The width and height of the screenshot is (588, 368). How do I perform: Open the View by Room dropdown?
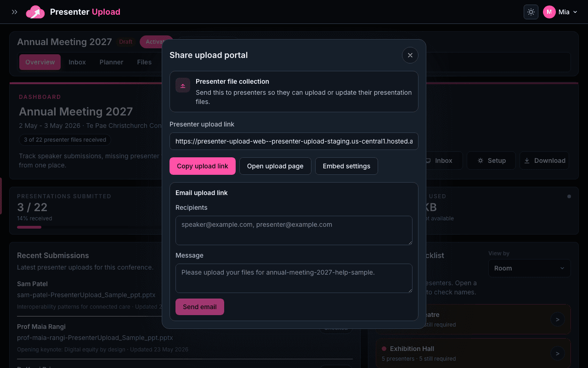[x=529, y=268]
